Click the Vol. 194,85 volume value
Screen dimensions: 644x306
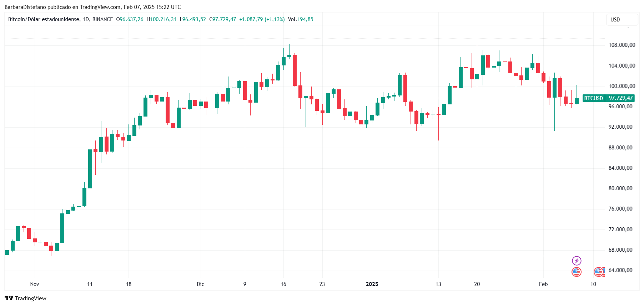coord(301,19)
